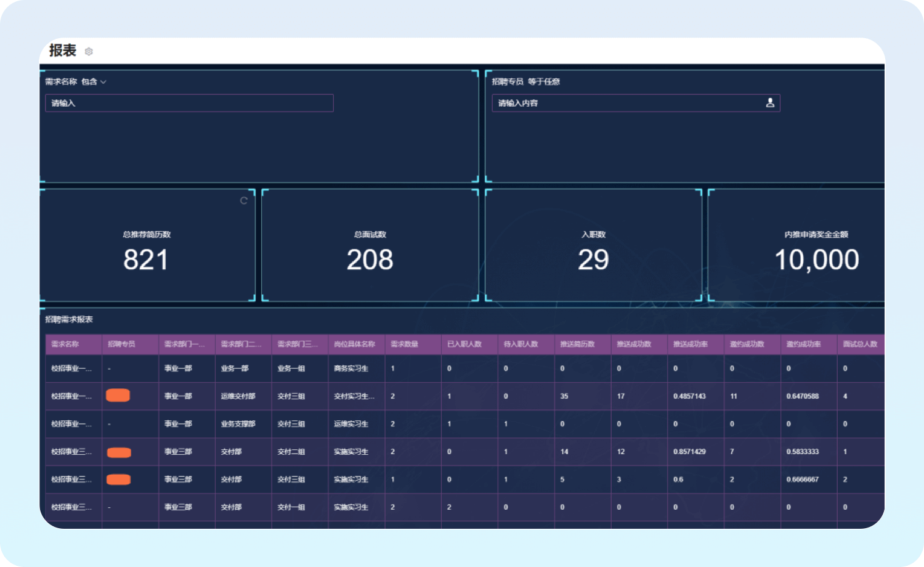Image resolution: width=924 pixels, height=567 pixels.
Task: Click the 招聘专员 column header
Action: (121, 344)
